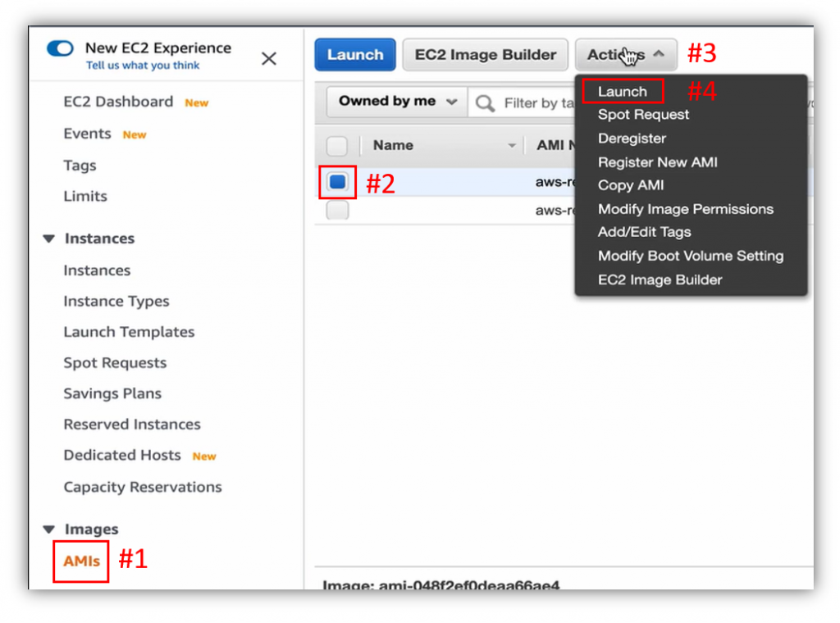Open the Owned by me filter dropdown

tap(397, 101)
